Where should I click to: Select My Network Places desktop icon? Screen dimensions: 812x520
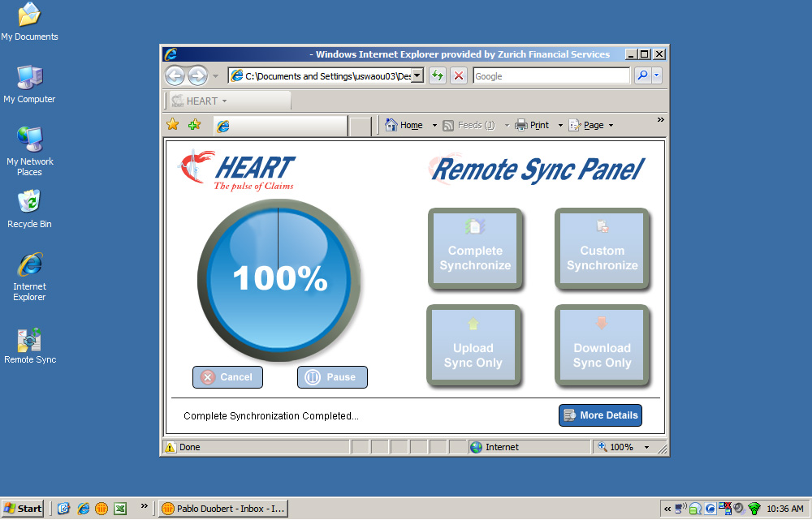coord(29,152)
